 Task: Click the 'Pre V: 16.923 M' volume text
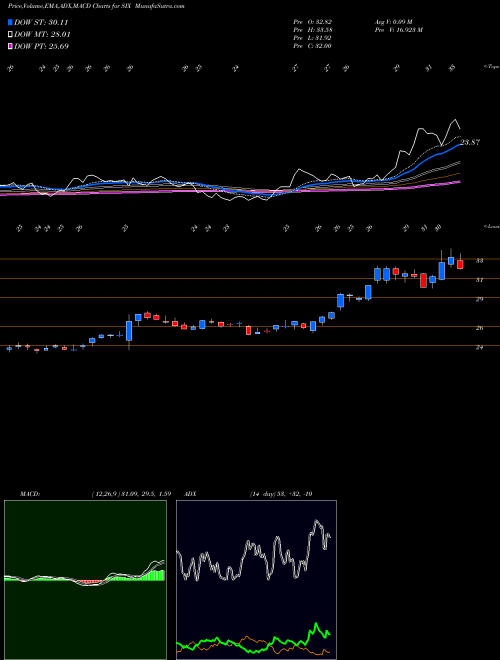click(x=398, y=30)
